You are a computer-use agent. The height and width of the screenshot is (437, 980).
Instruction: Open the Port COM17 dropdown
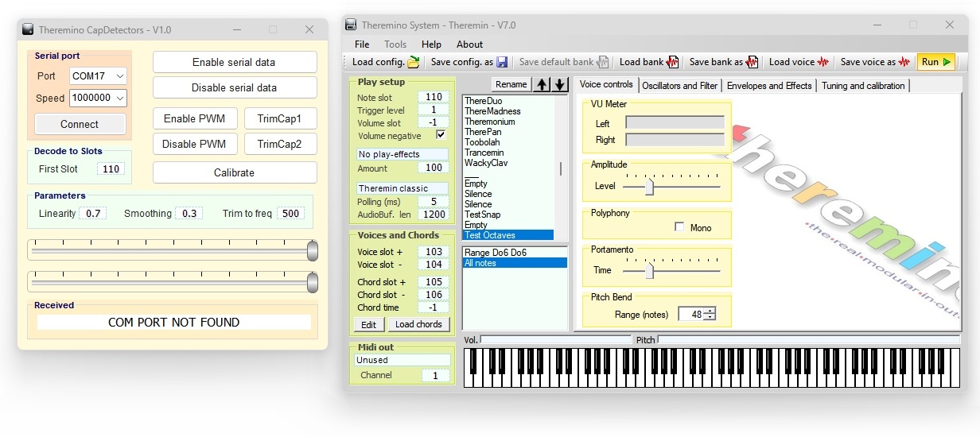(98, 76)
